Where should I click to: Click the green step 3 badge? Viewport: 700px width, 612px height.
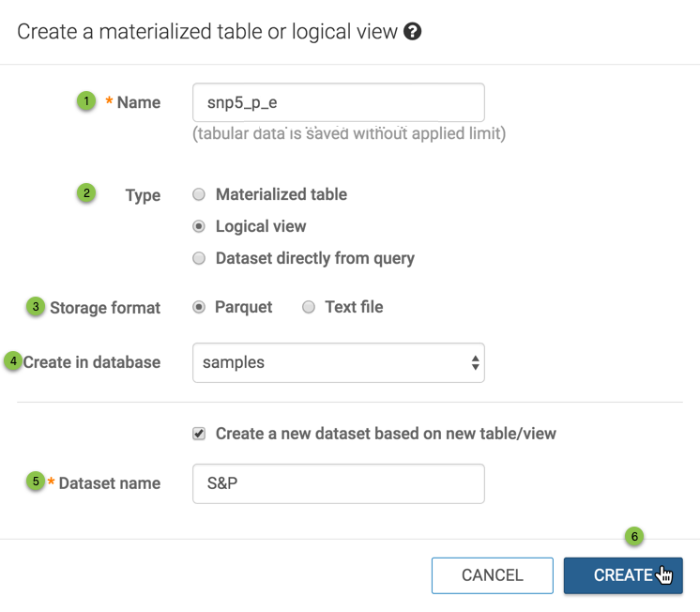point(36,306)
